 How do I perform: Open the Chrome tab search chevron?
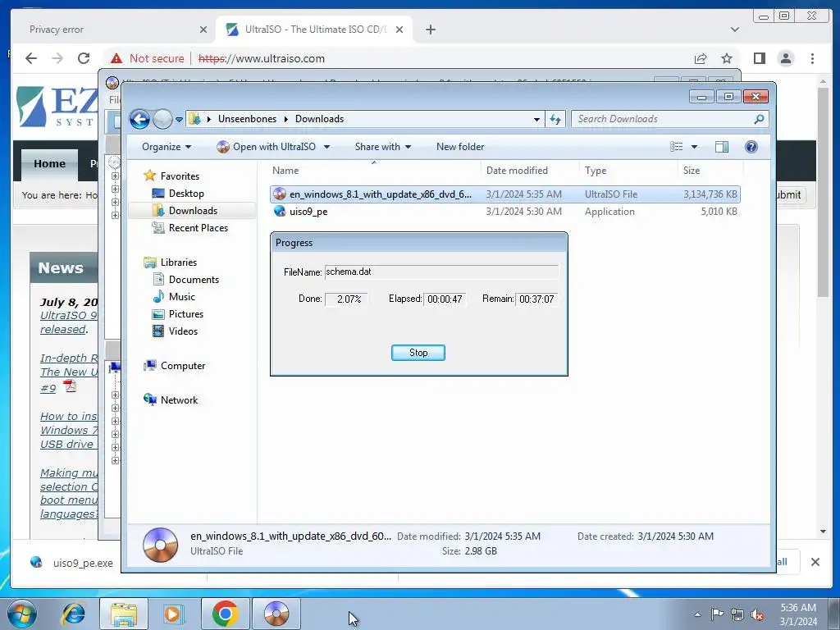point(735,30)
